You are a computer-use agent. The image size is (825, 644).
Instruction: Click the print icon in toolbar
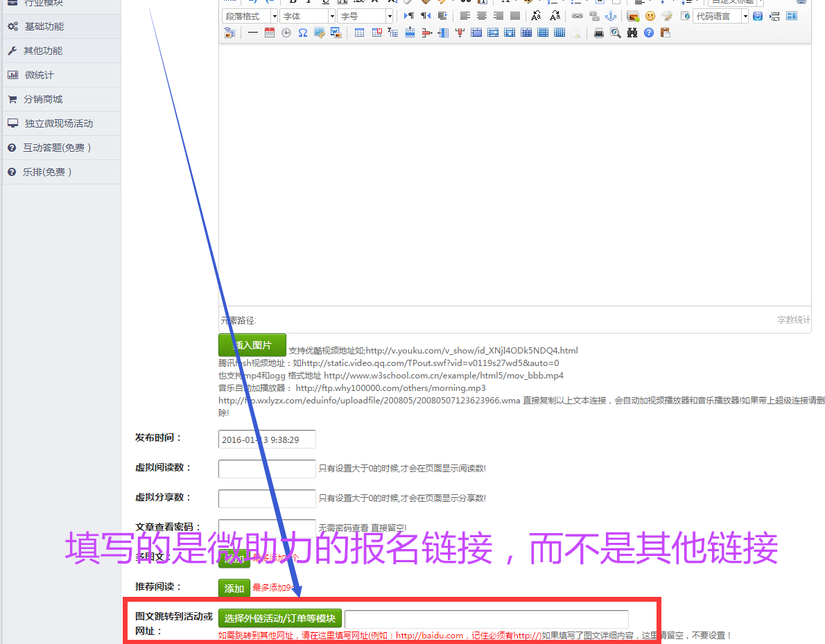coord(599,33)
